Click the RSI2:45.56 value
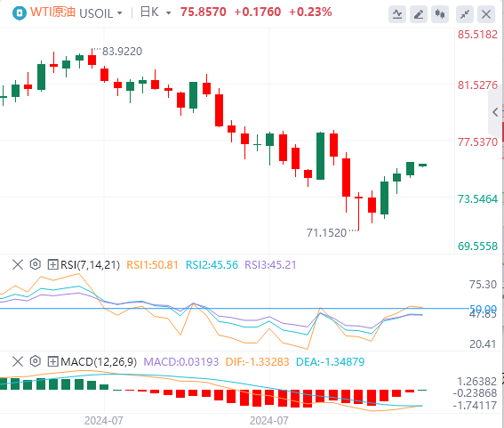This screenshot has width=504, height=428. pos(212,265)
